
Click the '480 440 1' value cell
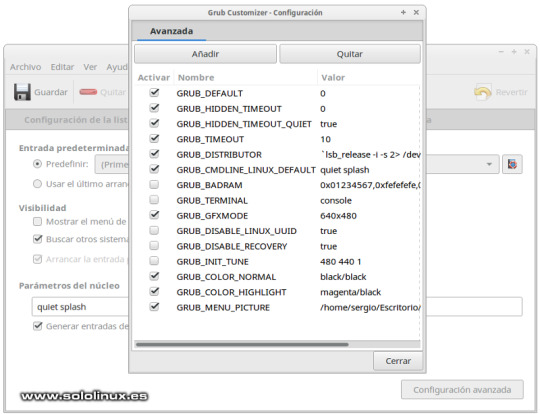(x=341, y=262)
